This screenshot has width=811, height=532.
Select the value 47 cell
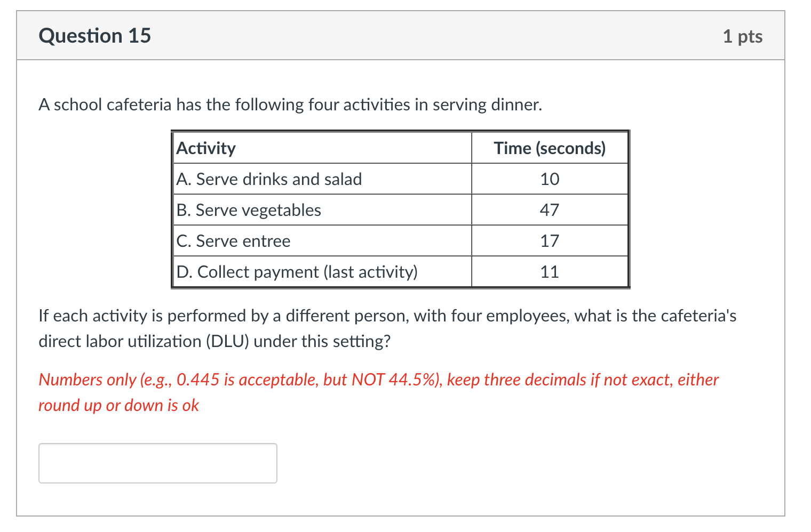click(x=550, y=209)
